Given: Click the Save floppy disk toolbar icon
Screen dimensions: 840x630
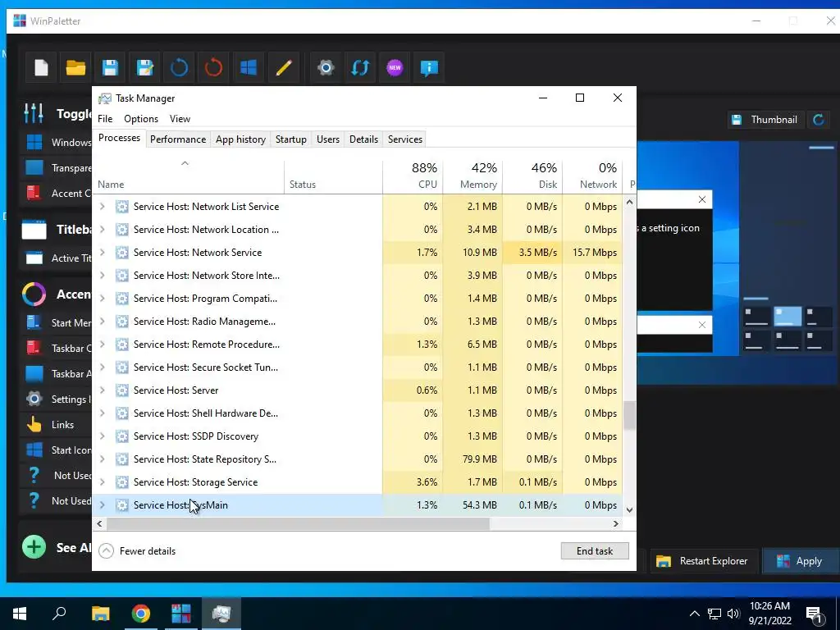Looking at the screenshot, I should 111,67.
